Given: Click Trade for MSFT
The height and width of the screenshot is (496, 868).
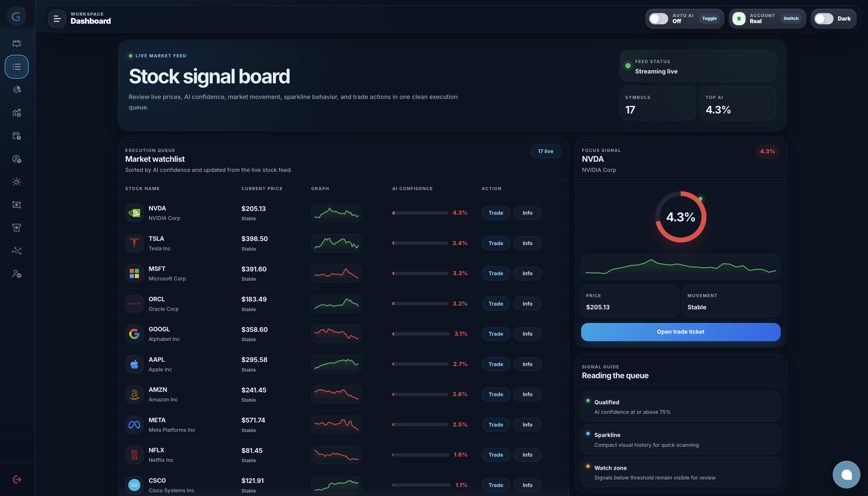Looking at the screenshot, I should pos(496,273).
